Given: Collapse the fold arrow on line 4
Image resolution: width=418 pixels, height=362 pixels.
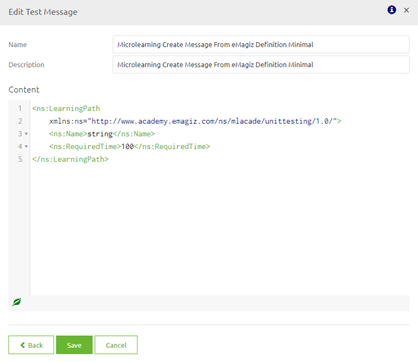Looking at the screenshot, I should (26, 147).
